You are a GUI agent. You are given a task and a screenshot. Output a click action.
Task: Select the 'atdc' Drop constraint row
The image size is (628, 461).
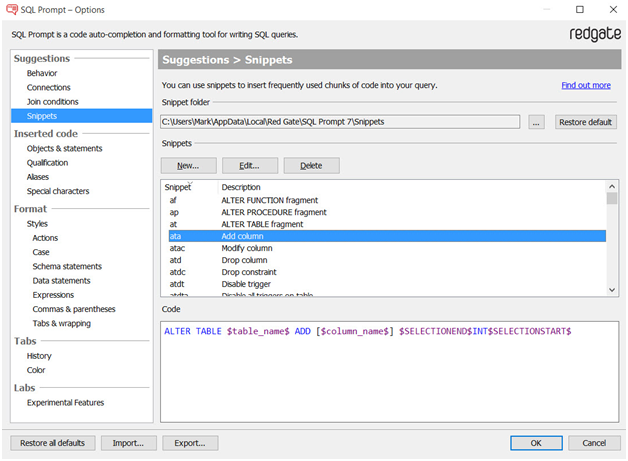pos(387,272)
